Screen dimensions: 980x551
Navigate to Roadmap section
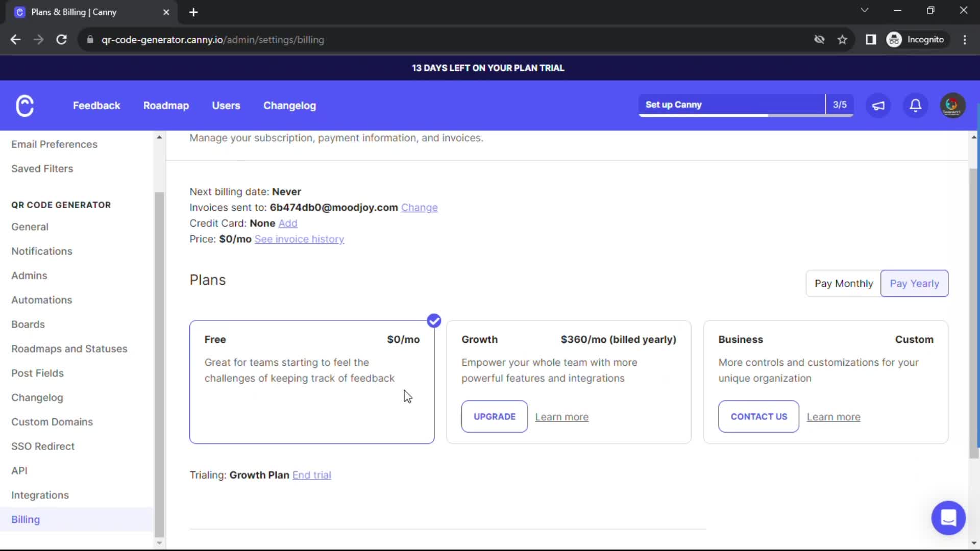(166, 106)
